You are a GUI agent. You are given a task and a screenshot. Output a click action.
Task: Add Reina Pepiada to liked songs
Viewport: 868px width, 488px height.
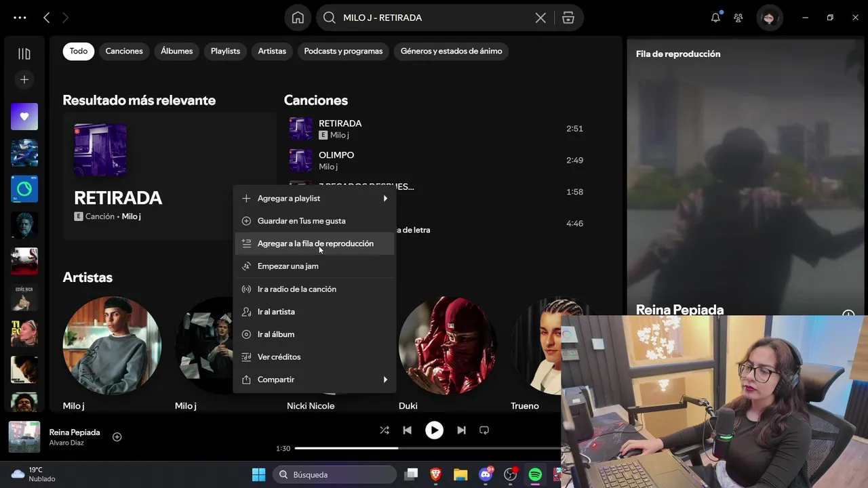pos(117,437)
